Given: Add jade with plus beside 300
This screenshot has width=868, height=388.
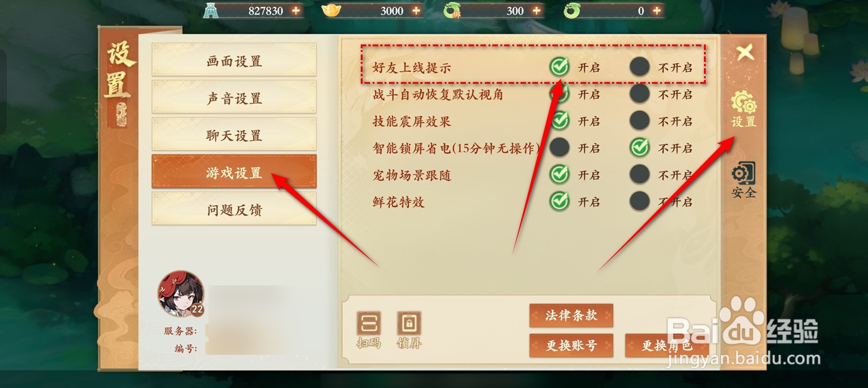Looking at the screenshot, I should tap(536, 11).
